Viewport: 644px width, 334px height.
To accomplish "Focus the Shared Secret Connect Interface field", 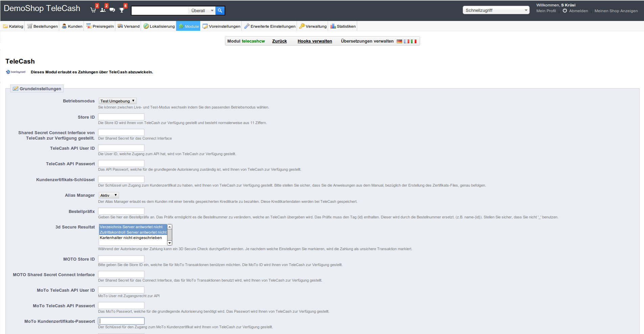I will [x=121, y=132].
